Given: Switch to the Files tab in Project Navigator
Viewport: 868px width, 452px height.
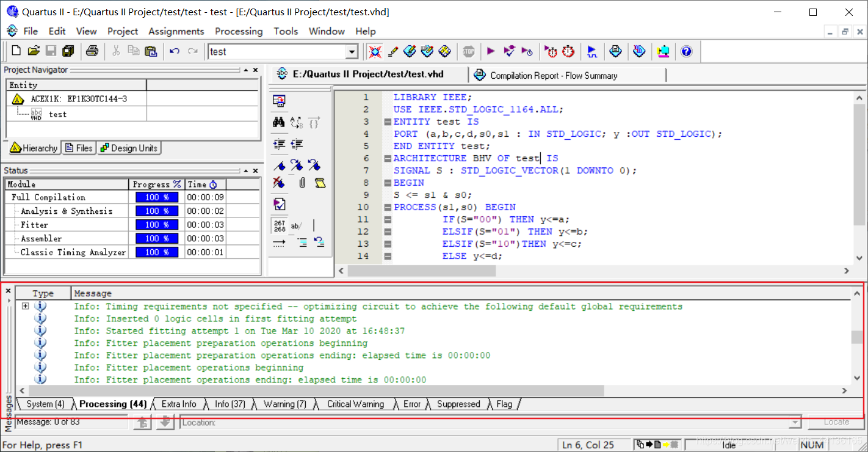Looking at the screenshot, I should tap(79, 148).
